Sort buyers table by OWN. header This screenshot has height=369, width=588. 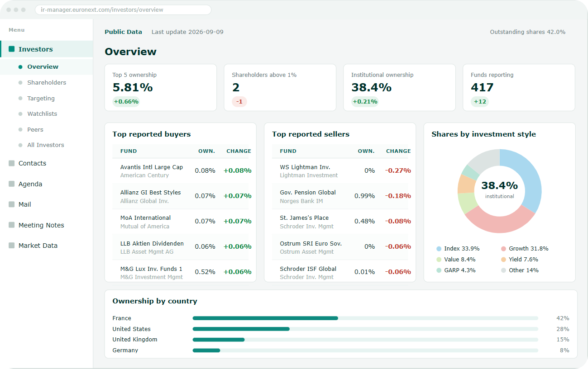click(x=207, y=151)
